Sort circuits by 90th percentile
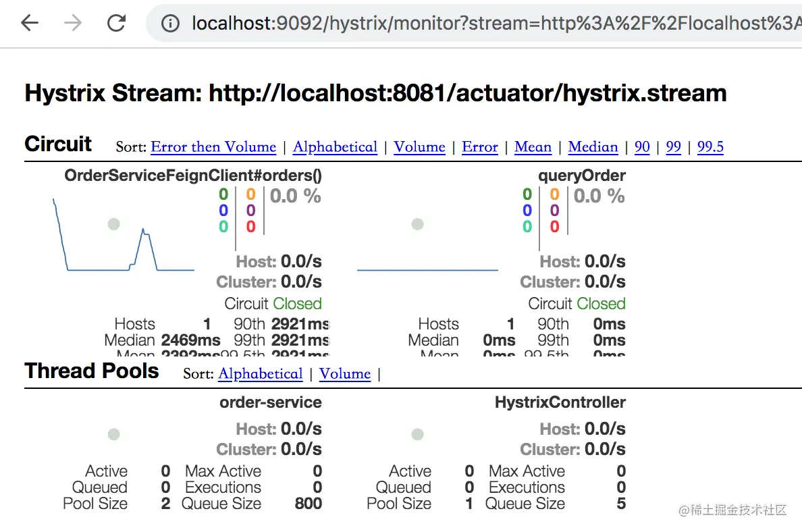Screen dimensions: 802x532 (x=642, y=147)
